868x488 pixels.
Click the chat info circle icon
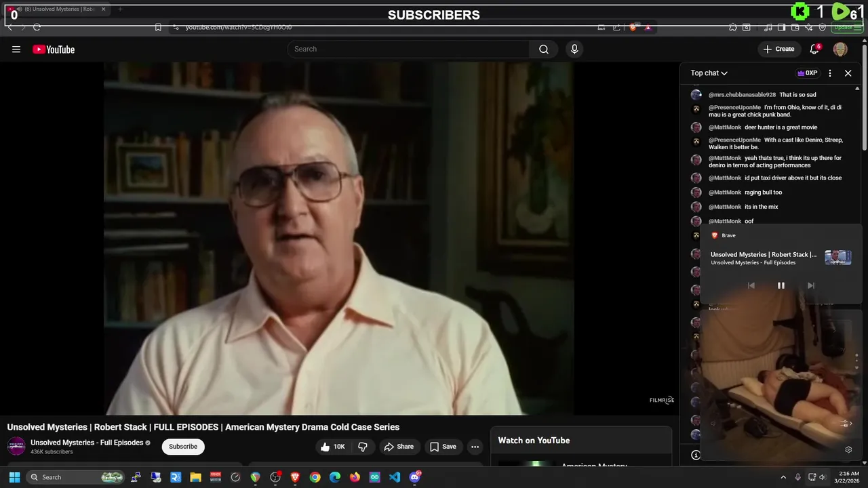[695, 455]
